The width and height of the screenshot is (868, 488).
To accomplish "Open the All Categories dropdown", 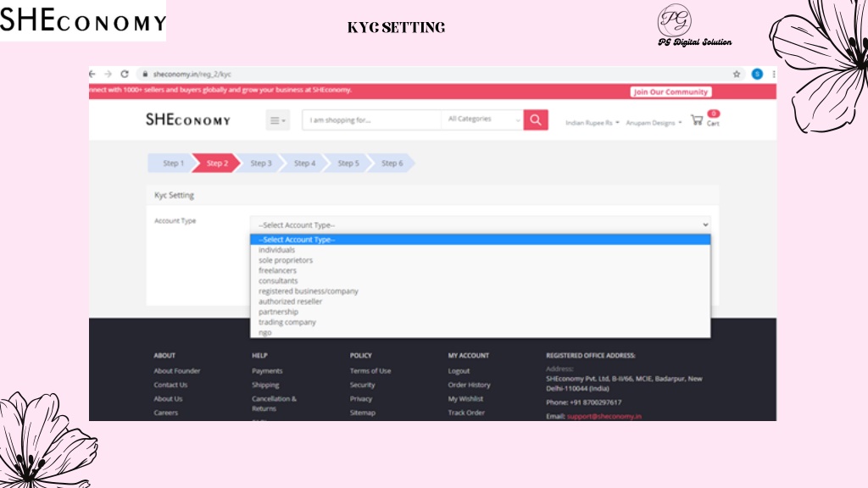I will coord(482,119).
